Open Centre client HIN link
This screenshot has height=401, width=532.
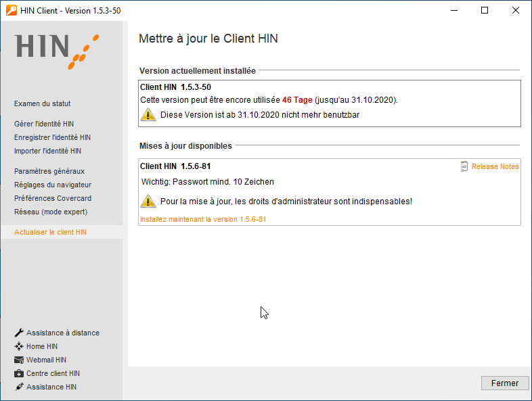coord(53,373)
